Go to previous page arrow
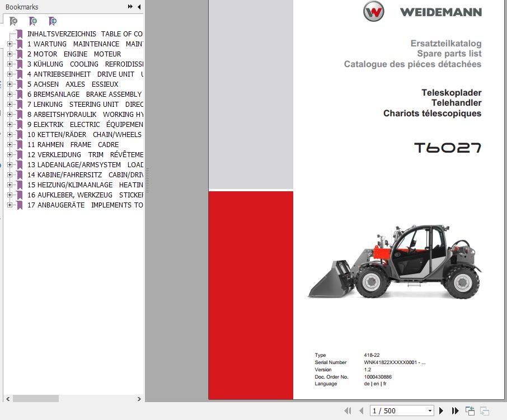Image resolution: width=507 pixels, height=420 pixels. pyautogui.click(x=362, y=410)
